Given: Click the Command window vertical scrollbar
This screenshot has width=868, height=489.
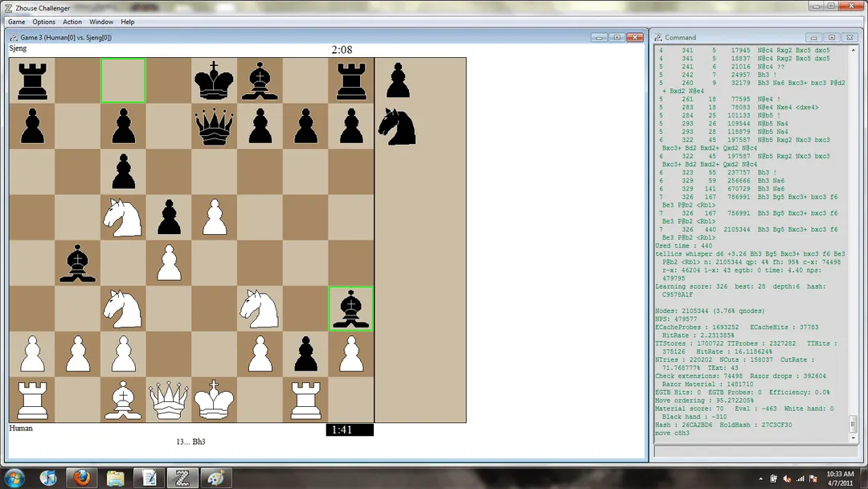Looking at the screenshot, I should [853, 244].
